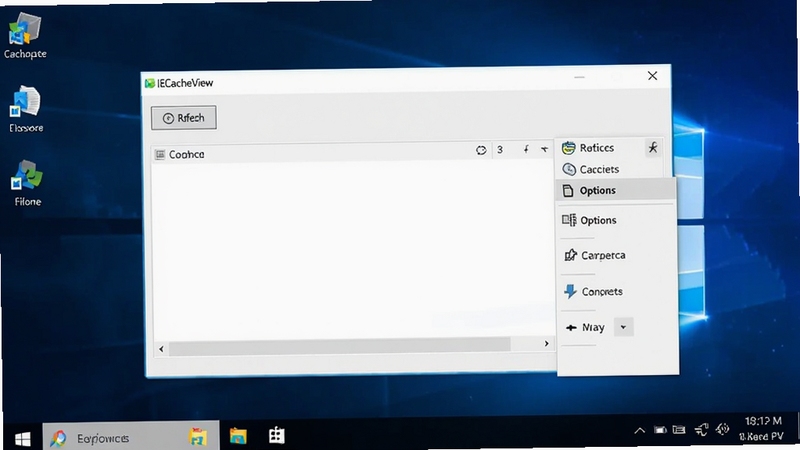800x450 pixels.
Task: Click the Rafech refresh button
Action: [x=184, y=118]
